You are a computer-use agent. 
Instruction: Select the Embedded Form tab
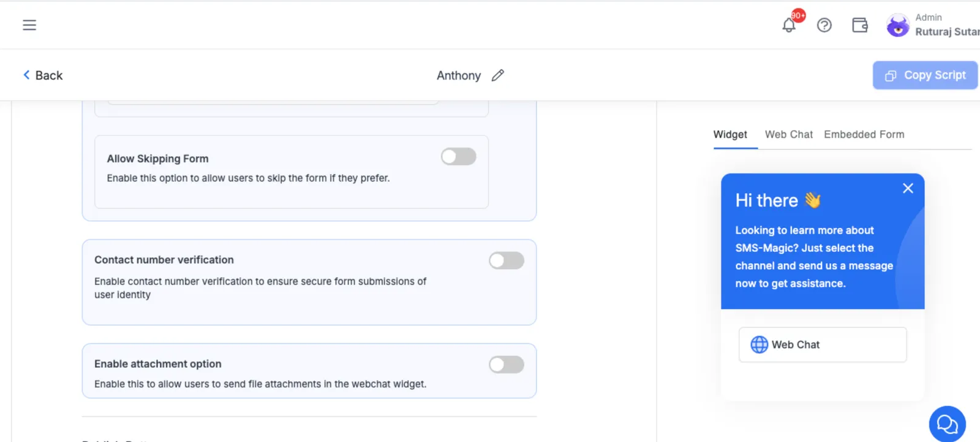(x=864, y=134)
